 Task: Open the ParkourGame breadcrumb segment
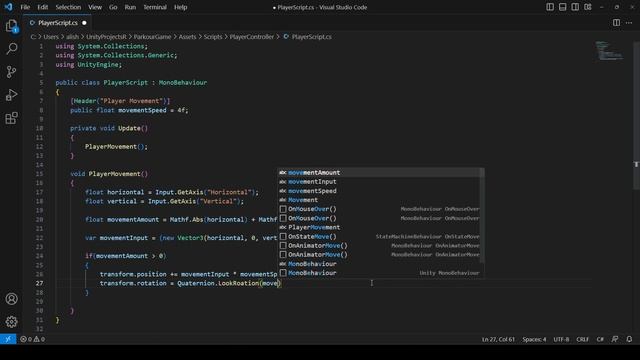152,37
